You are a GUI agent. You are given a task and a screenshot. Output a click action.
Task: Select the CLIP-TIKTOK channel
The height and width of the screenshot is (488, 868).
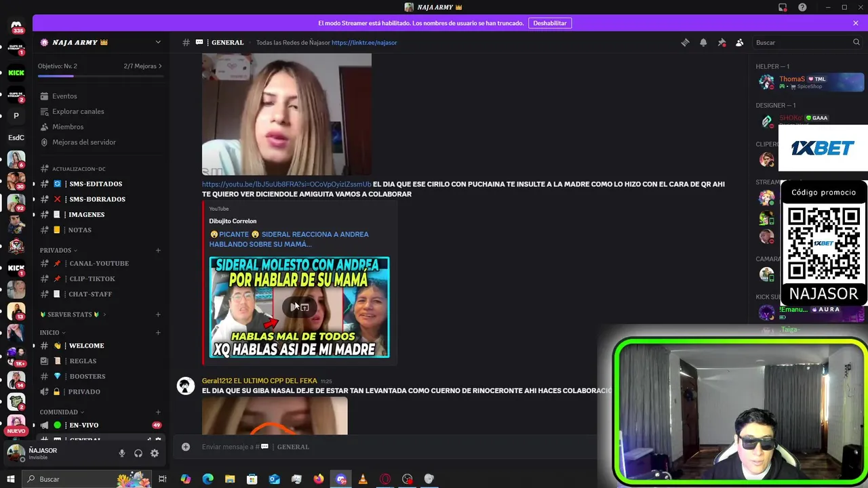point(101,279)
